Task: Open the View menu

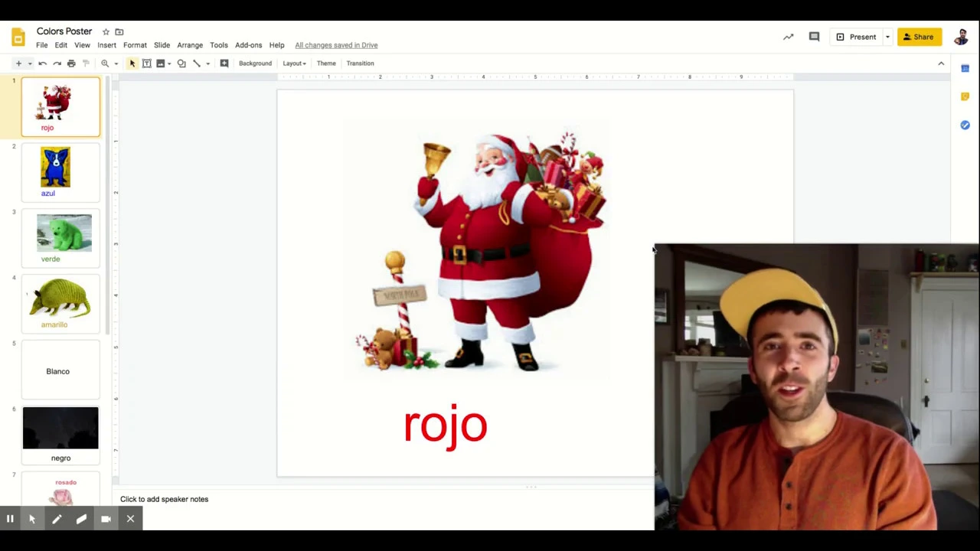Action: (82, 45)
